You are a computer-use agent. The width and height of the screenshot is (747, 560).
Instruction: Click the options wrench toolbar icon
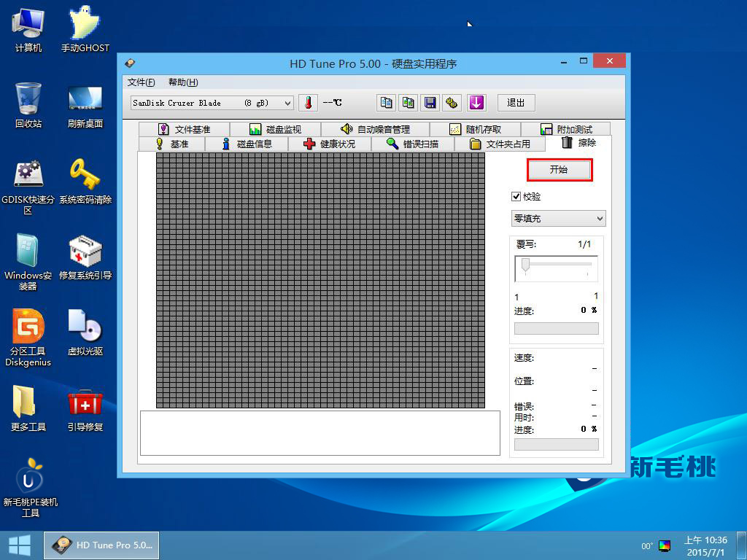point(452,103)
